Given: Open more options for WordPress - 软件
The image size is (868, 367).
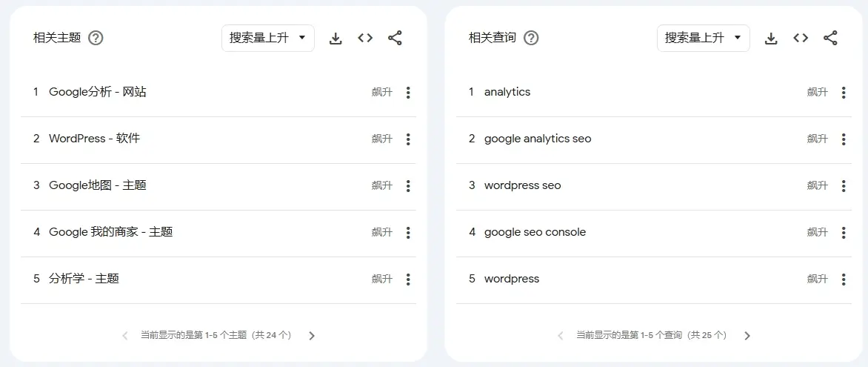Looking at the screenshot, I should [408, 139].
